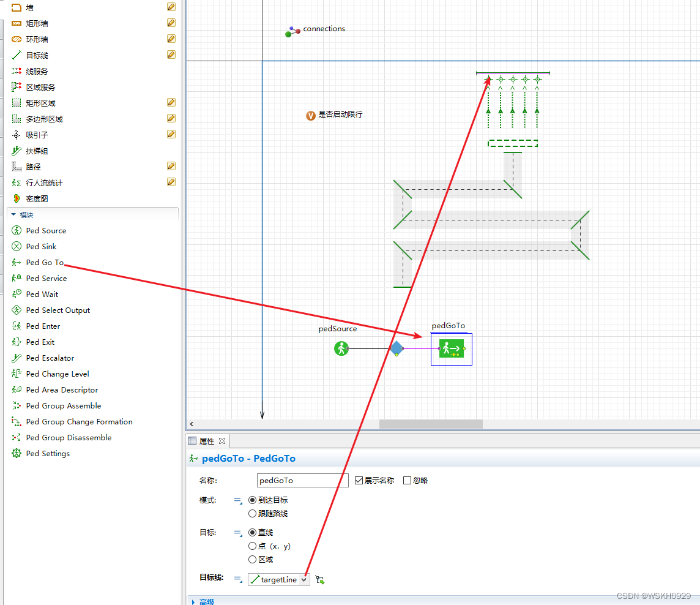Choose the 跟随路线 mode radio button
700x605 pixels.
[x=252, y=513]
